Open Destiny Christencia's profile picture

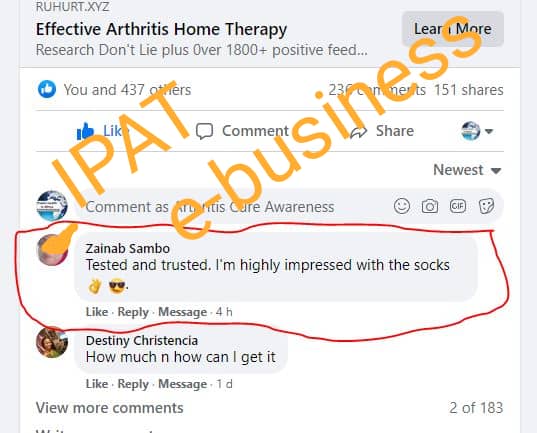[x=52, y=343]
